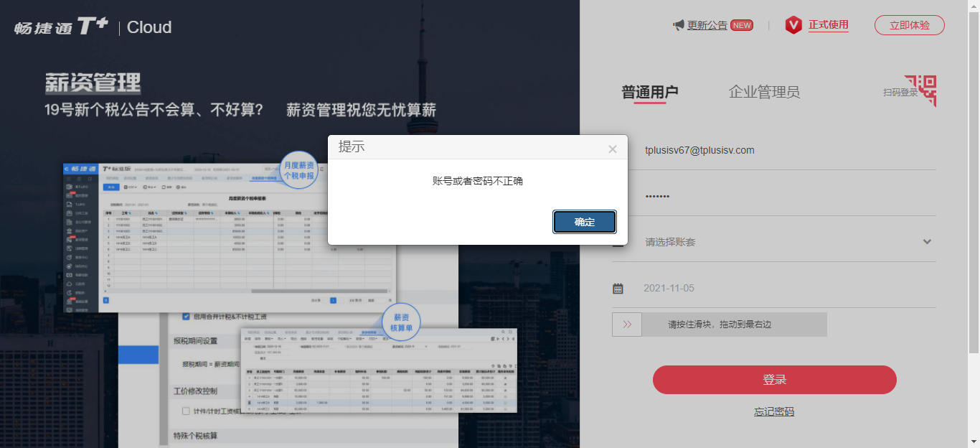Screen dimensions: 980x448
Task: Focus the password field
Action: 775,196
